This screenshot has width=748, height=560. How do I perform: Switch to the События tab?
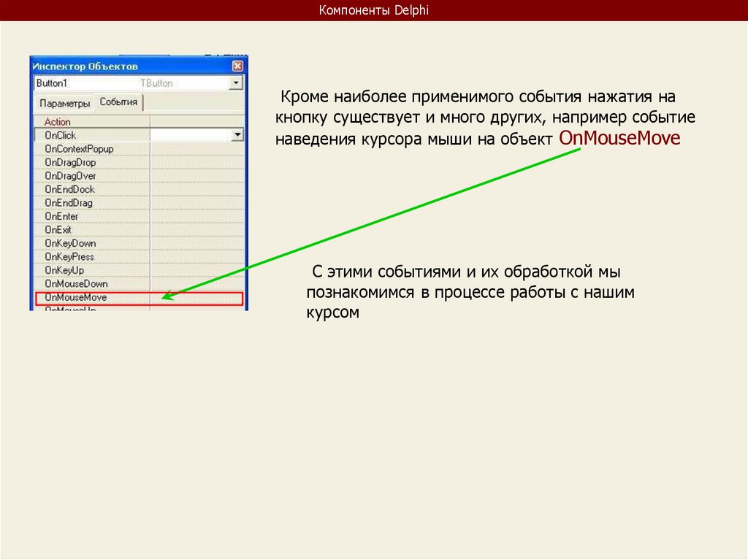118,102
